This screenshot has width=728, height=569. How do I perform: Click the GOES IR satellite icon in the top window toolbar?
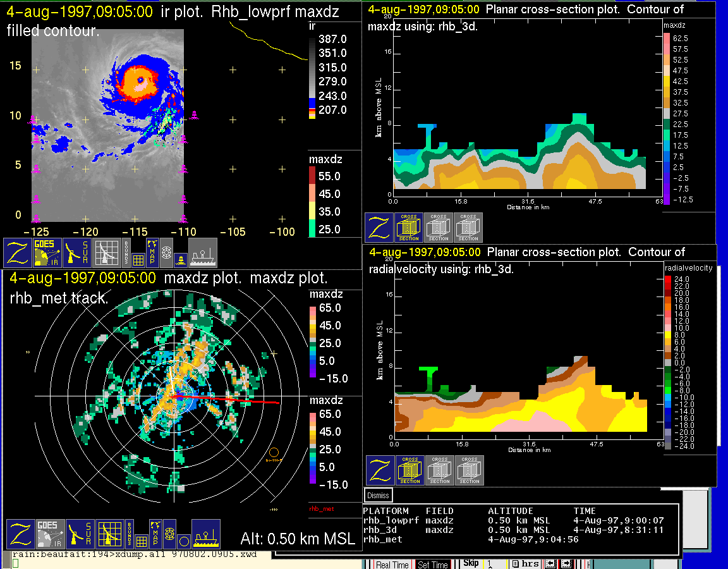(x=47, y=253)
